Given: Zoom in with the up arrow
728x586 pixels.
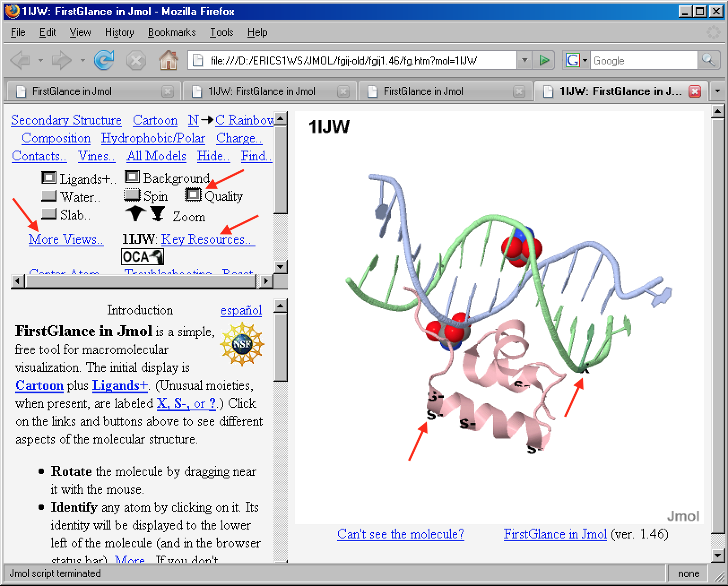Looking at the screenshot, I should coord(135,214).
